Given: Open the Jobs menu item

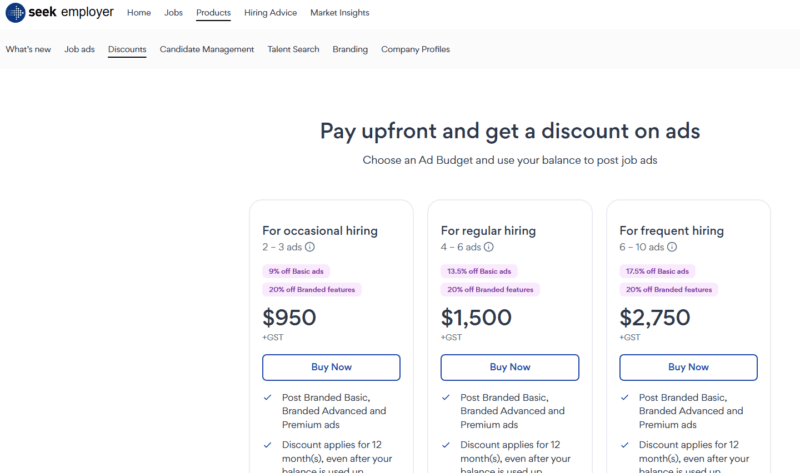Looking at the screenshot, I should [173, 13].
